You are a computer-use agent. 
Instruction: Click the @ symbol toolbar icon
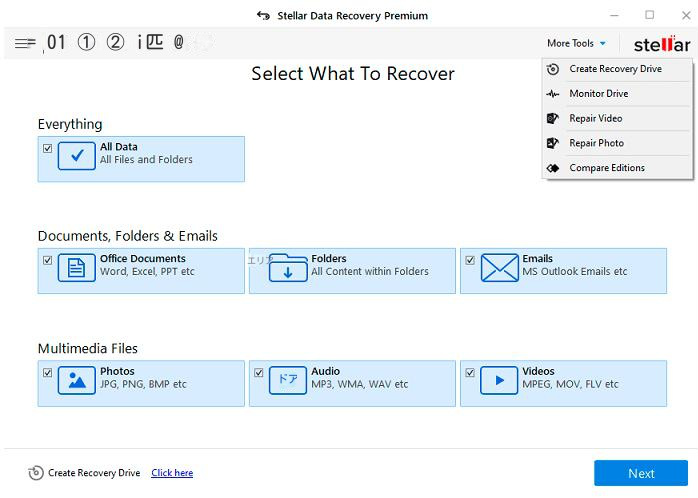pos(179,42)
